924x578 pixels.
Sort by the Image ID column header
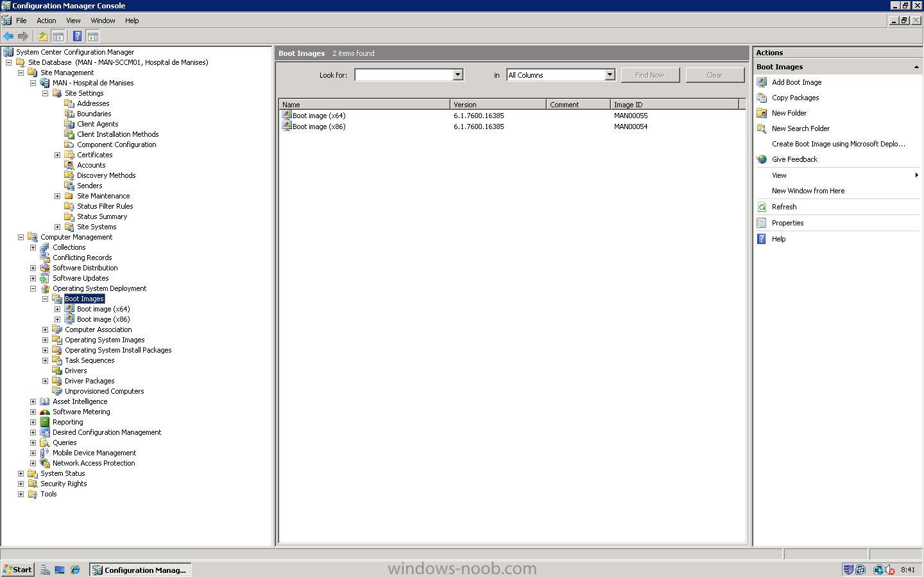coord(674,104)
